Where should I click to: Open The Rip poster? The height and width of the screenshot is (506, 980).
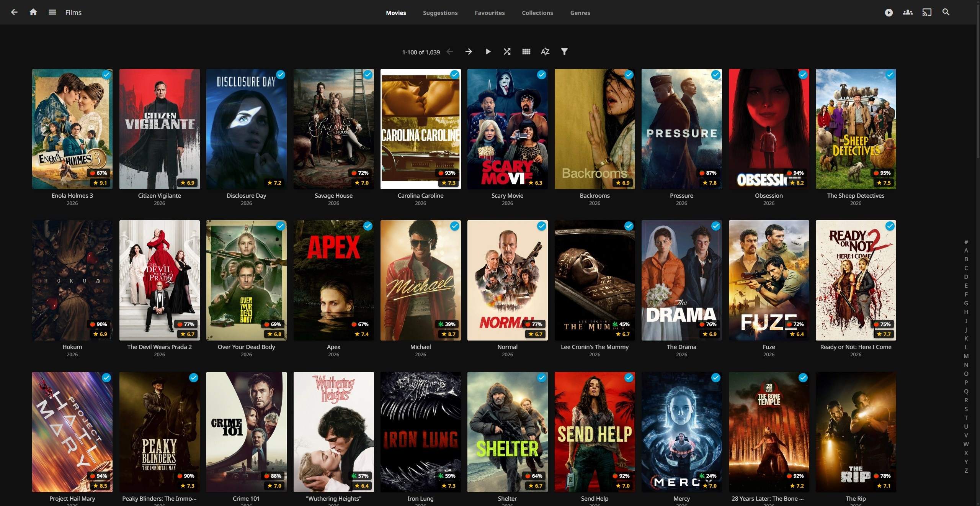[856, 432]
